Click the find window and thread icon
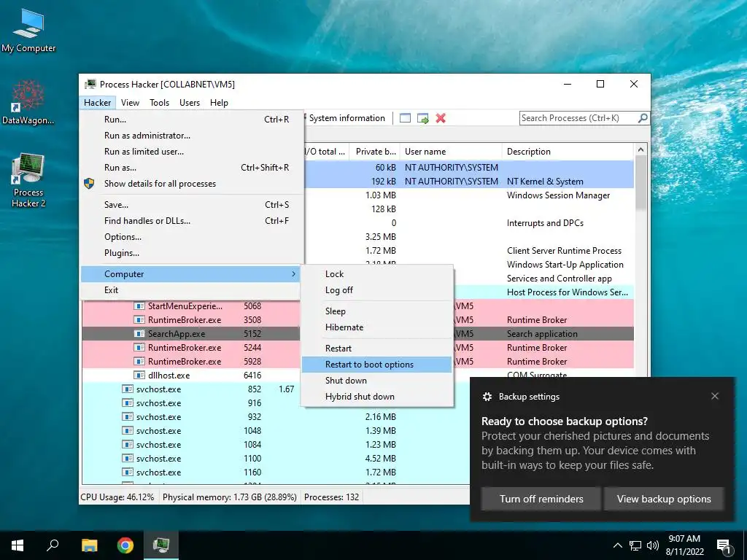The height and width of the screenshot is (560, 747). click(422, 118)
